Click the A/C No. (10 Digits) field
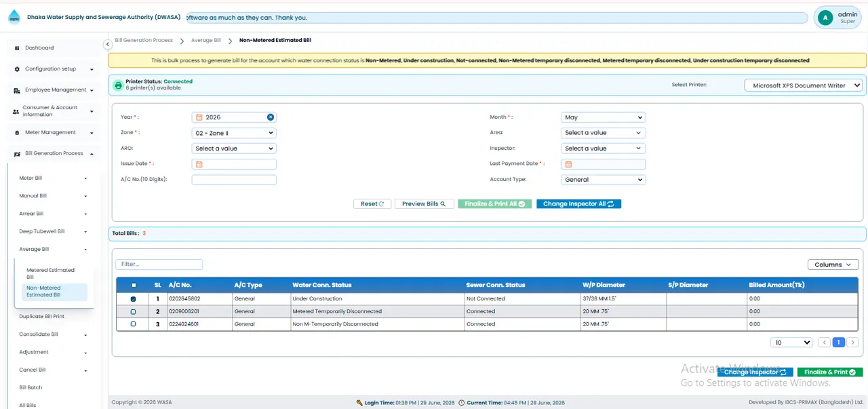 [x=234, y=180]
